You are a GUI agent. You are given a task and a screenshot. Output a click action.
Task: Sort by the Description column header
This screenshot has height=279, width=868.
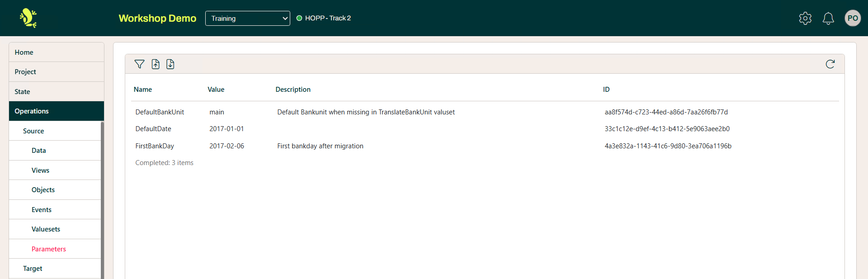[293, 90]
